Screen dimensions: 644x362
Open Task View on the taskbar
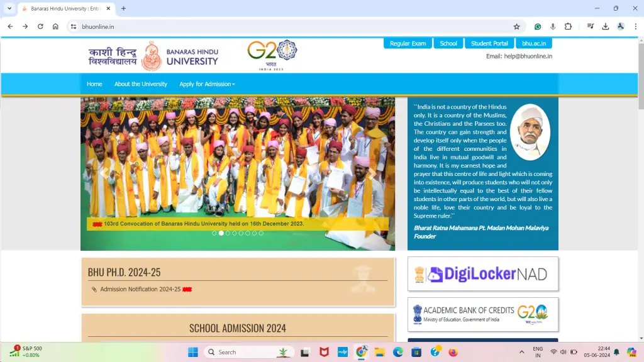(305, 352)
